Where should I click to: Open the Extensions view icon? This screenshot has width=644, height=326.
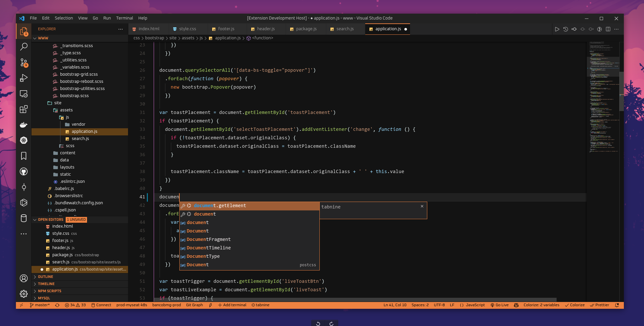[24, 109]
